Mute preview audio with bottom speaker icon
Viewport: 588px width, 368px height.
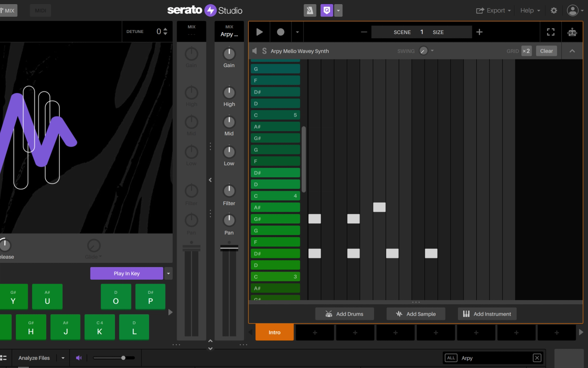[79, 358]
